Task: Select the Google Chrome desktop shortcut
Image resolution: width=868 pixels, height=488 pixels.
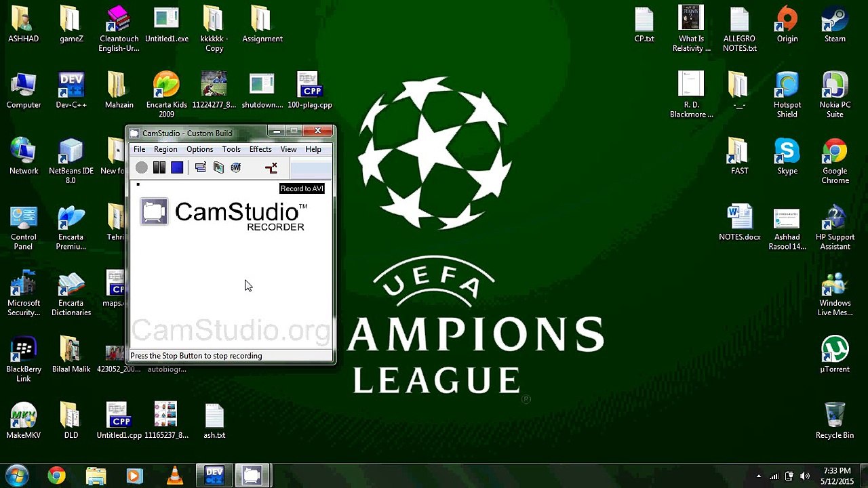Action: pos(835,161)
